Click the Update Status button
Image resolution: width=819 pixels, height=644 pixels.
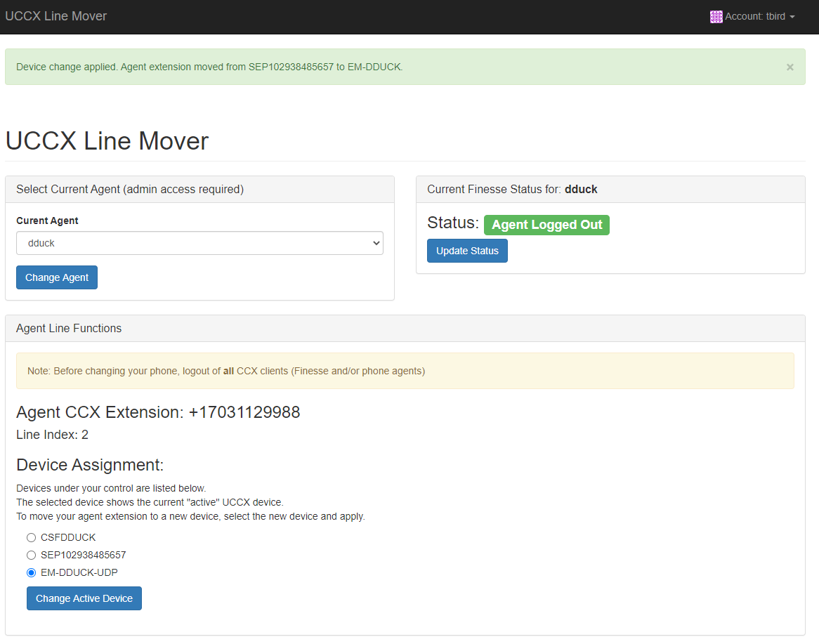pyautogui.click(x=468, y=251)
